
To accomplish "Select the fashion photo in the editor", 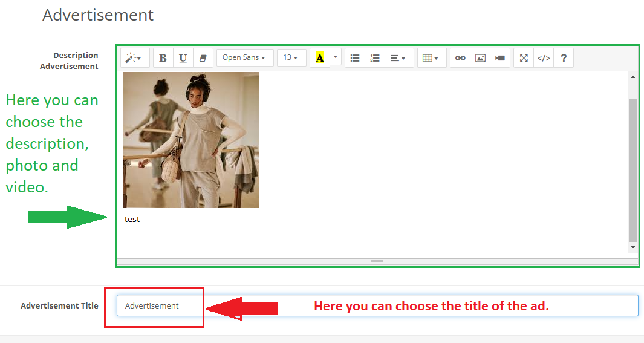I will 191,140.
